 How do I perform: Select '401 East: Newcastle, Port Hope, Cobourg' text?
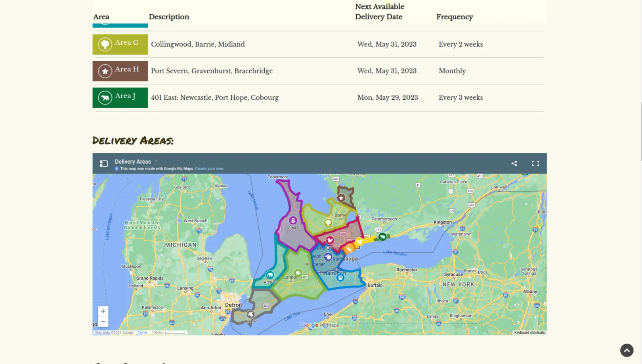(215, 97)
